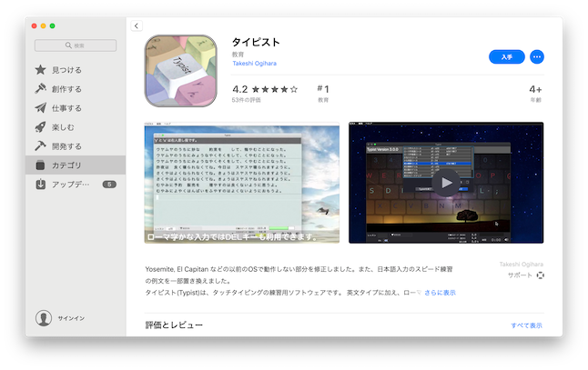The height and width of the screenshot is (370, 588).
Task: Click the back chevron button
Action: (137, 25)
